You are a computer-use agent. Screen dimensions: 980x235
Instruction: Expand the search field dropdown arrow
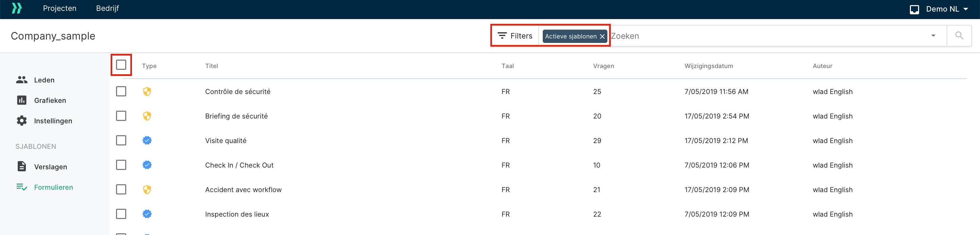pyautogui.click(x=933, y=36)
